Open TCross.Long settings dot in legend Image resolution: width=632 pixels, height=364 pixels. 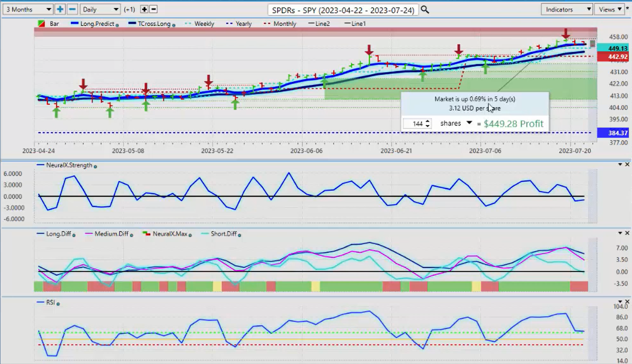[x=174, y=25]
